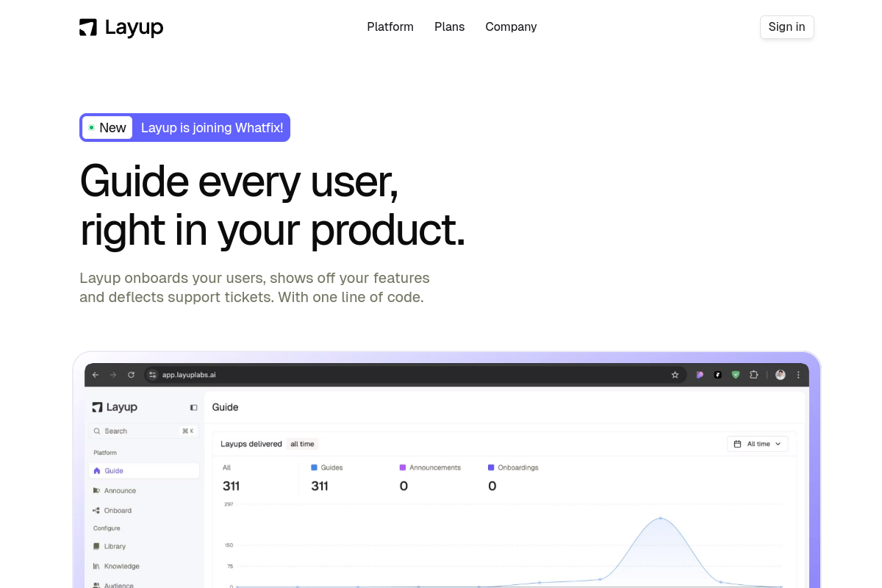This screenshot has width=882, height=588.
Task: Expand the 'All time' date range dropdown
Action: click(x=758, y=444)
